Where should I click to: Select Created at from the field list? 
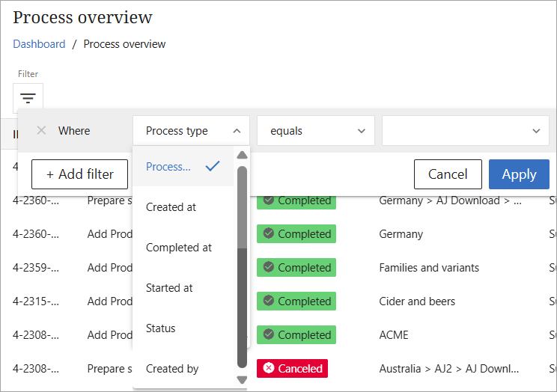pyautogui.click(x=171, y=207)
